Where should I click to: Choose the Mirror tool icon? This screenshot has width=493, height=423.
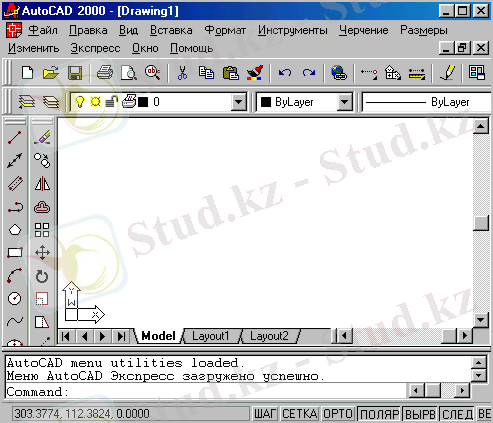[42, 184]
